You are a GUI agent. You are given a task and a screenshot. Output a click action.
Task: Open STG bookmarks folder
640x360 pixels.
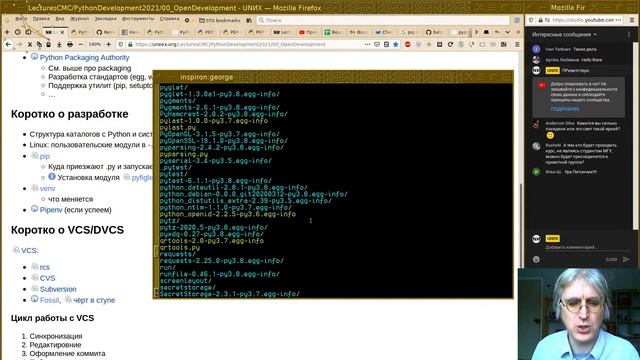[220, 20]
